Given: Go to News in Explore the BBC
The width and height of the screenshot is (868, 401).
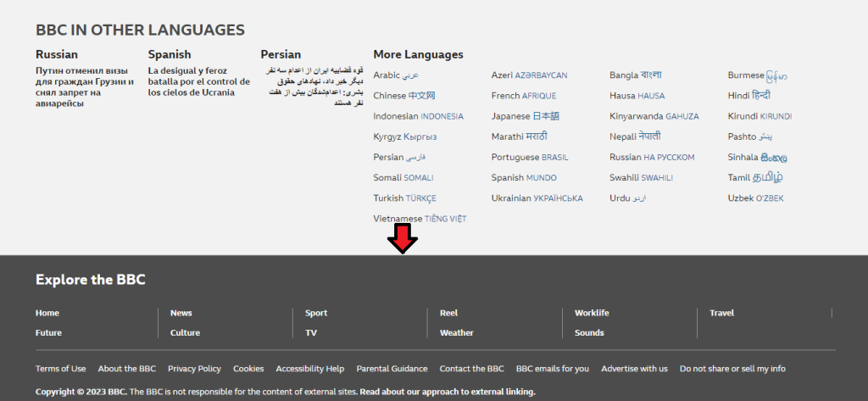Looking at the screenshot, I should point(181,313).
